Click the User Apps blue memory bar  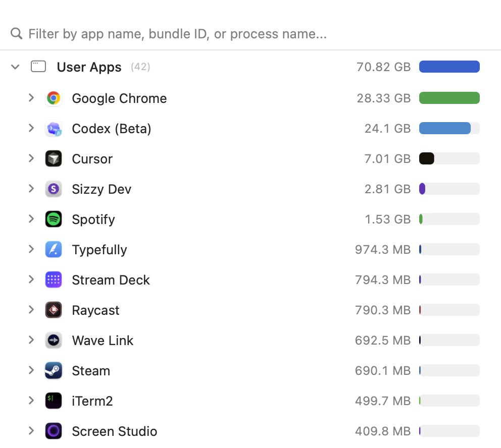point(449,67)
